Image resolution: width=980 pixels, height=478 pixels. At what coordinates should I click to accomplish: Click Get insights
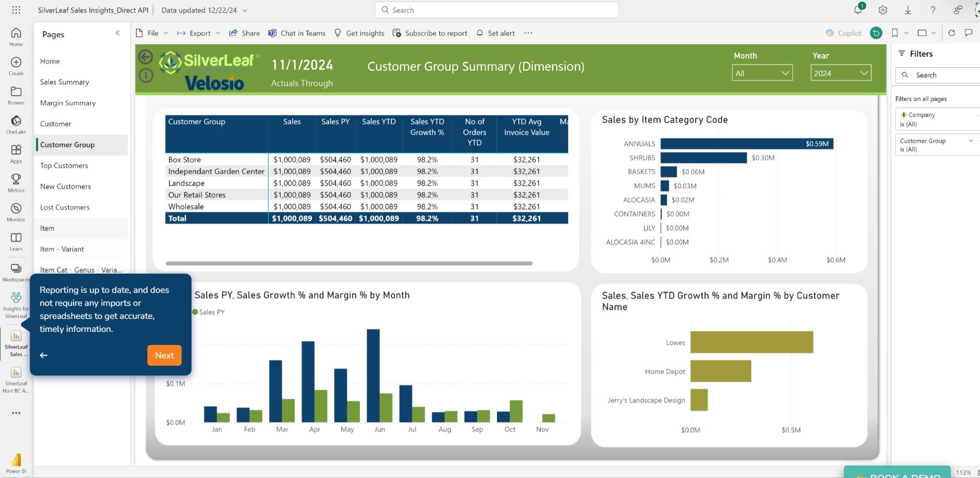click(359, 33)
